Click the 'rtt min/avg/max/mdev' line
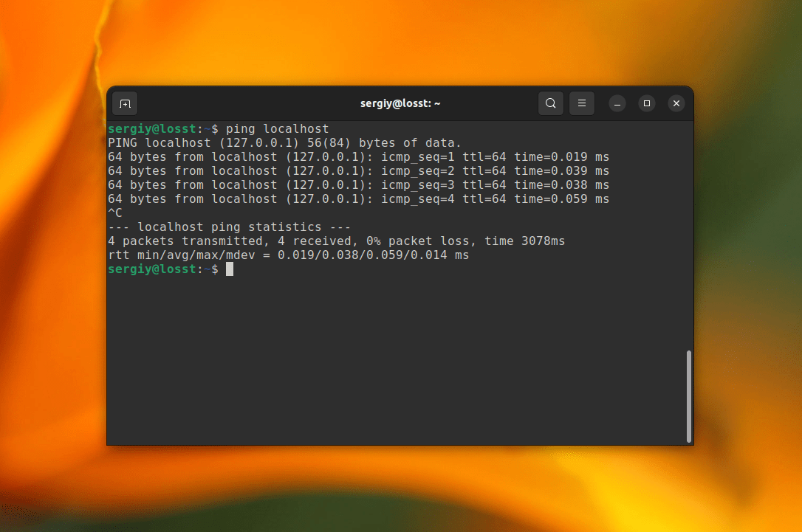Viewport: 802px width, 532px height. pos(289,255)
